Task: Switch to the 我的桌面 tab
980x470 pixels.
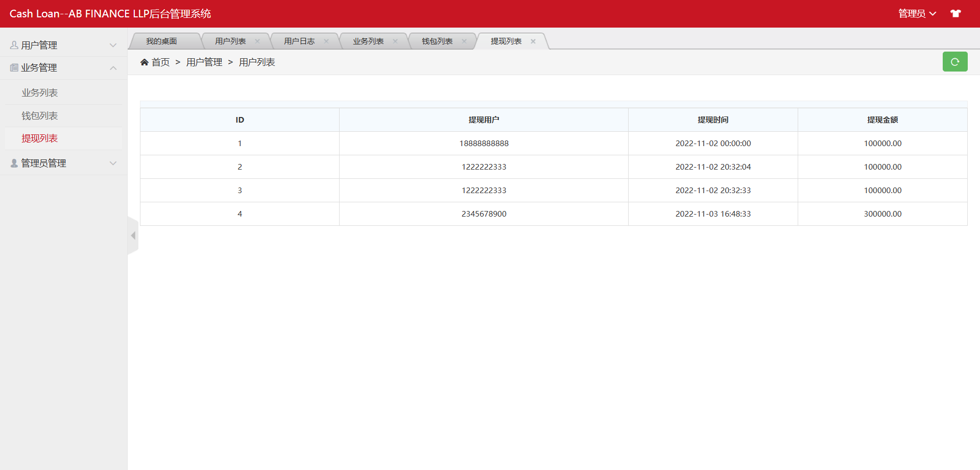Action: coord(161,41)
